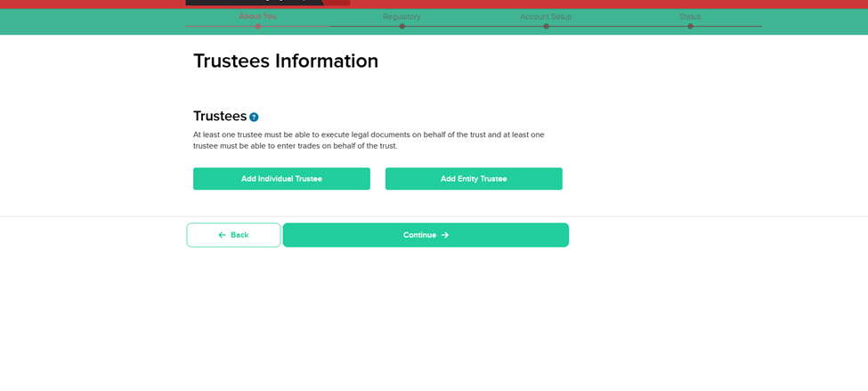The width and height of the screenshot is (868, 391).
Task: Click the Trustees Information page heading
Action: 286,61
